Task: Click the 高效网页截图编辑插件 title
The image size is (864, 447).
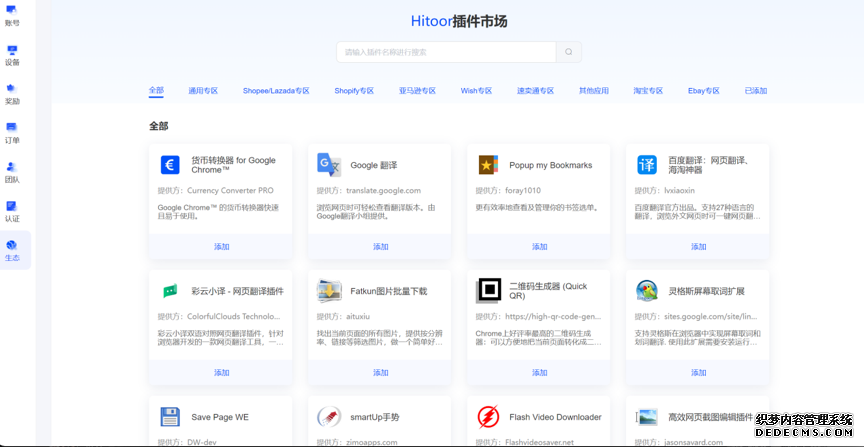Action: pyautogui.click(x=711, y=417)
